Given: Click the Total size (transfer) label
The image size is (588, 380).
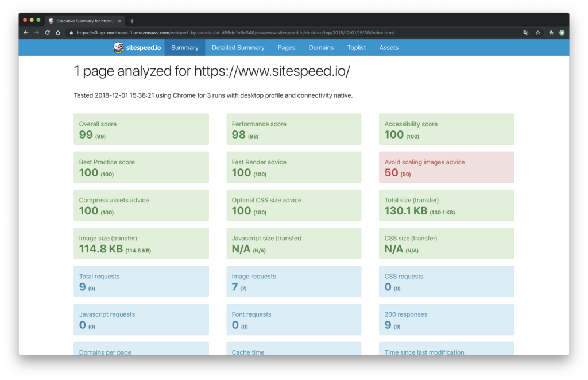Looking at the screenshot, I should point(411,200).
